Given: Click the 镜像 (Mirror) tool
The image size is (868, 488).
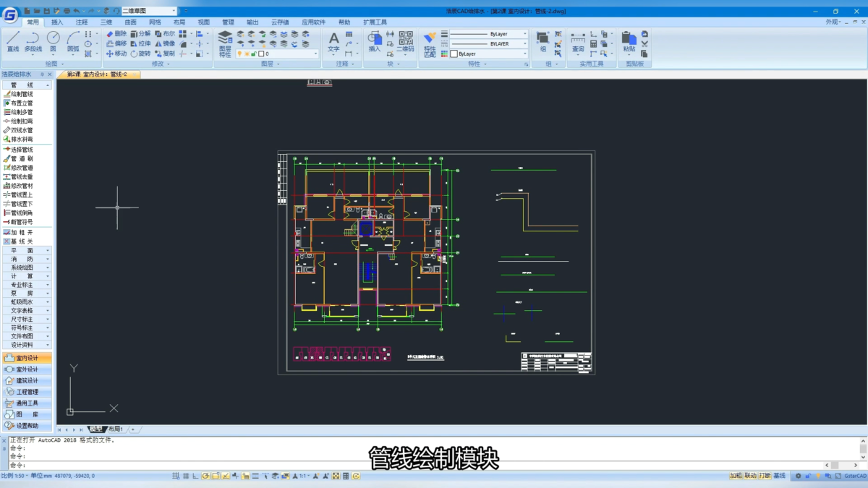Looking at the screenshot, I should point(165,43).
